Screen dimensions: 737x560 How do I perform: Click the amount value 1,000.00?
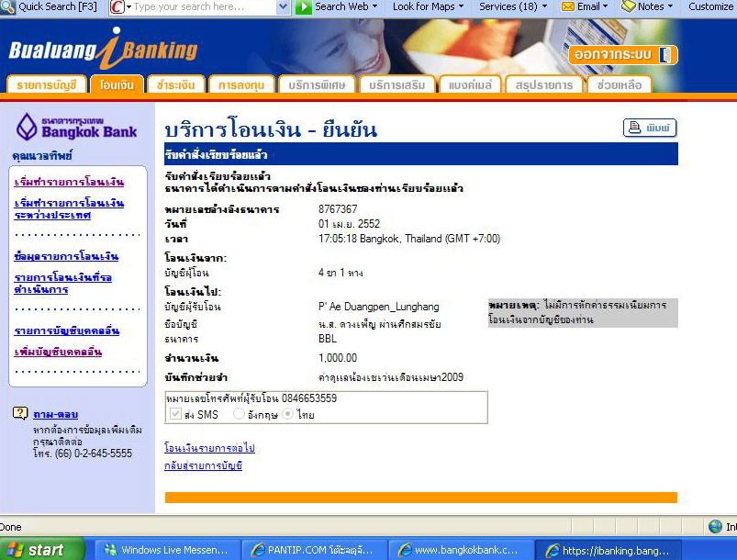338,358
